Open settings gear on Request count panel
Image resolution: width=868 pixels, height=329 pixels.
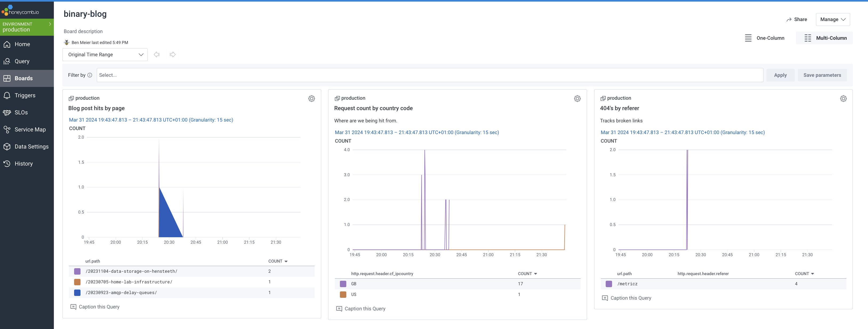coord(577,98)
